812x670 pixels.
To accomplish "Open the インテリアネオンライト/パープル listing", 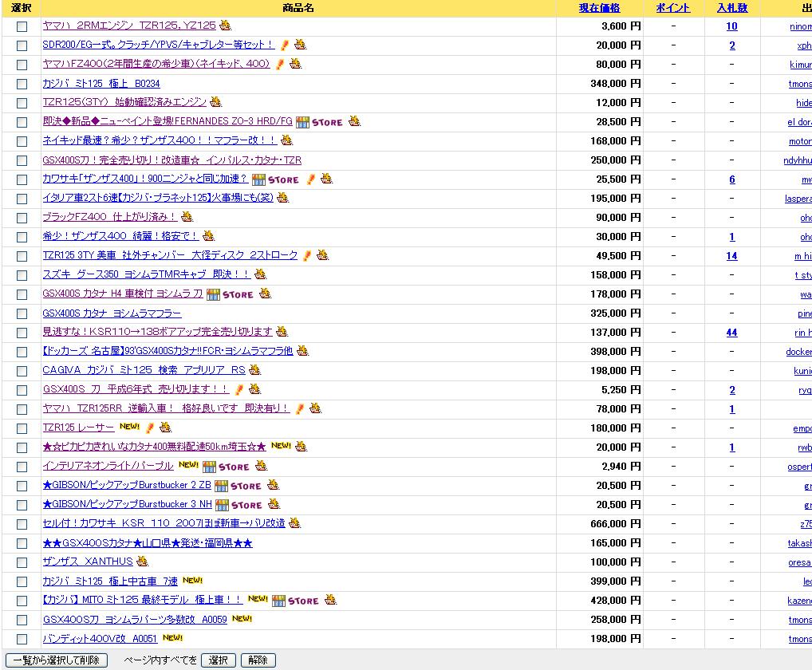I will [x=108, y=466].
